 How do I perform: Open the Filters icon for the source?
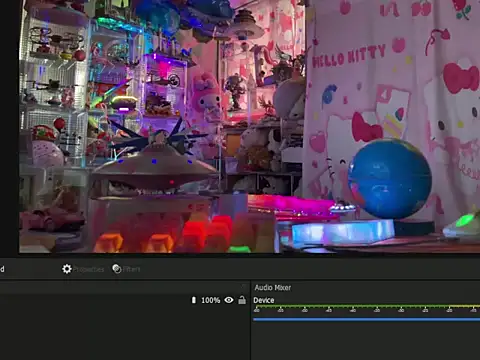pos(117,269)
